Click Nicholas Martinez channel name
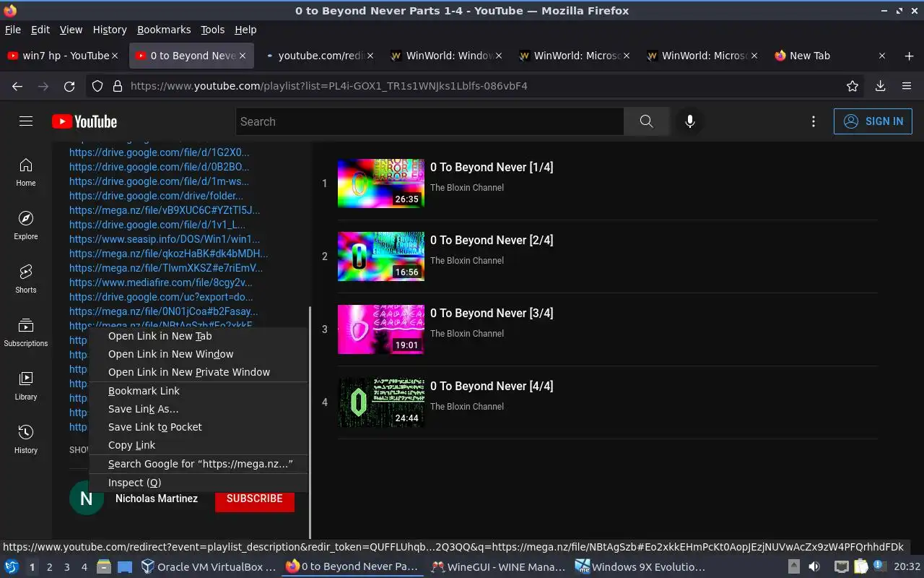Image resolution: width=924 pixels, height=578 pixels. [x=157, y=499]
